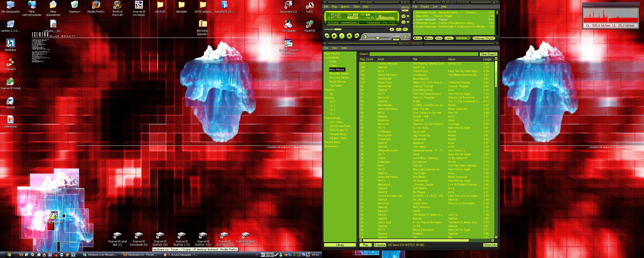This screenshot has height=258, width=644.
Task: Open Winamp main File menu
Action: coord(326,7)
